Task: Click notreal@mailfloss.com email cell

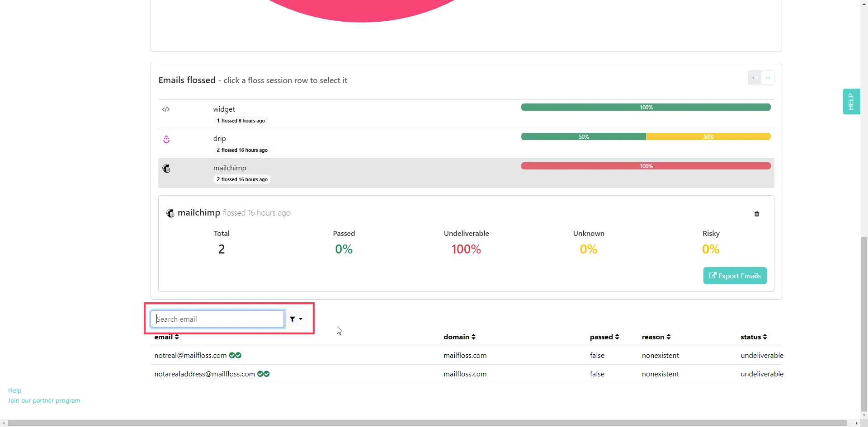Action: coord(190,356)
